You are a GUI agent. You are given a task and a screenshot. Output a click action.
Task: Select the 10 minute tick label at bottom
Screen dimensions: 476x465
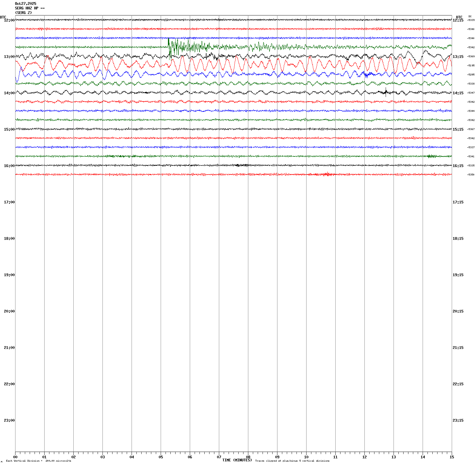[x=306, y=457]
